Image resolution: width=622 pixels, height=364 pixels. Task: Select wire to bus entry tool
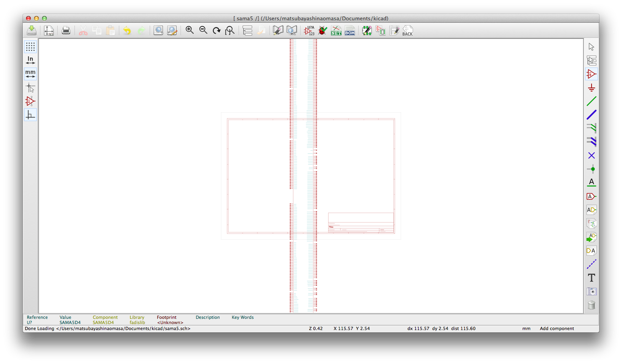(x=591, y=128)
